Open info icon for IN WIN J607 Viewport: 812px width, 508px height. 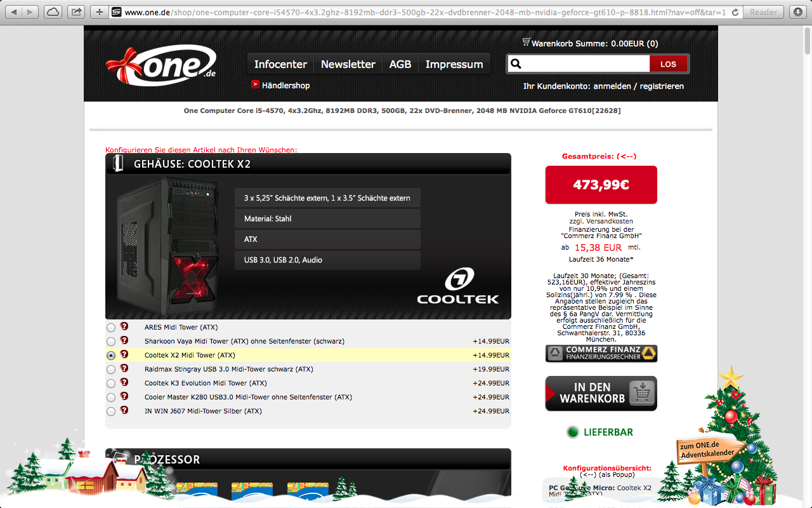pyautogui.click(x=124, y=410)
